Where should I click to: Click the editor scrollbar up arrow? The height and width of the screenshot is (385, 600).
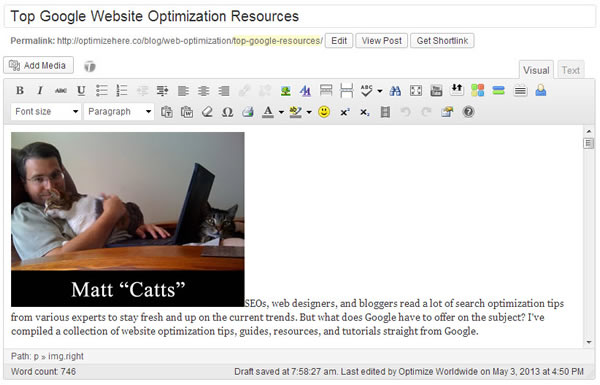589,131
